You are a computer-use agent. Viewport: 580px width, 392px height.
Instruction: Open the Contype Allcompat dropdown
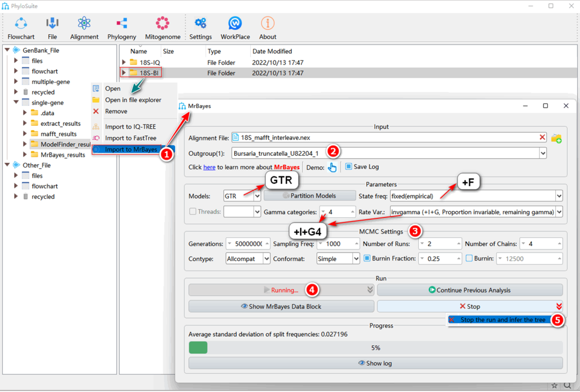[266, 258]
